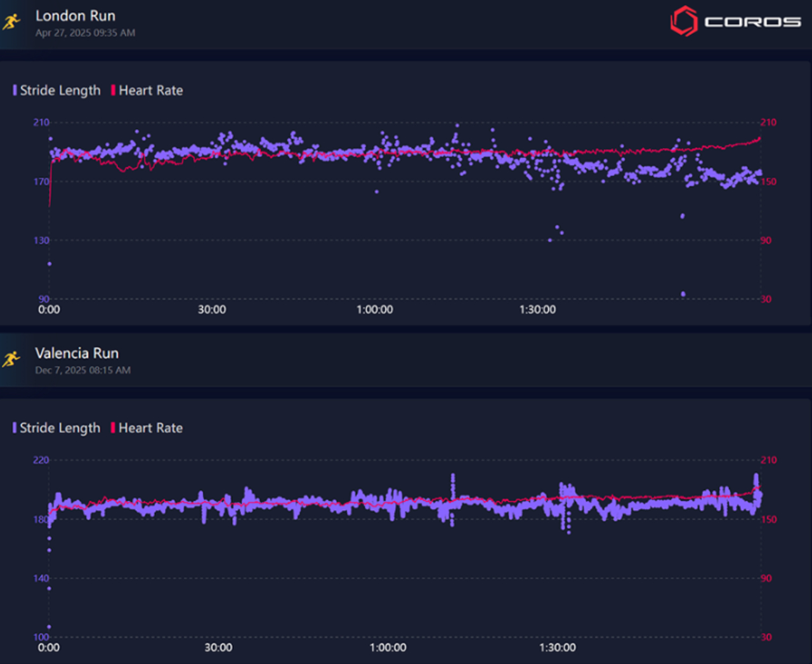Click the COROS hexagon logo icon

point(684,21)
